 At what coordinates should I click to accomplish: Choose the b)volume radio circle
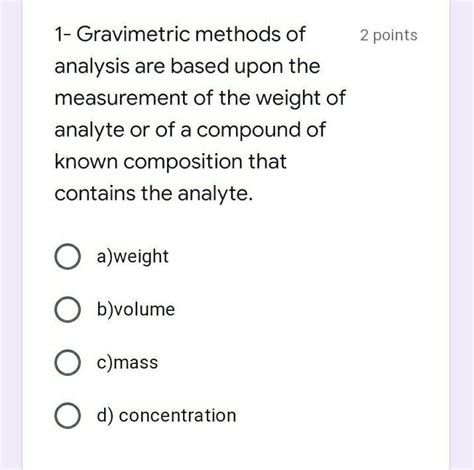67,309
